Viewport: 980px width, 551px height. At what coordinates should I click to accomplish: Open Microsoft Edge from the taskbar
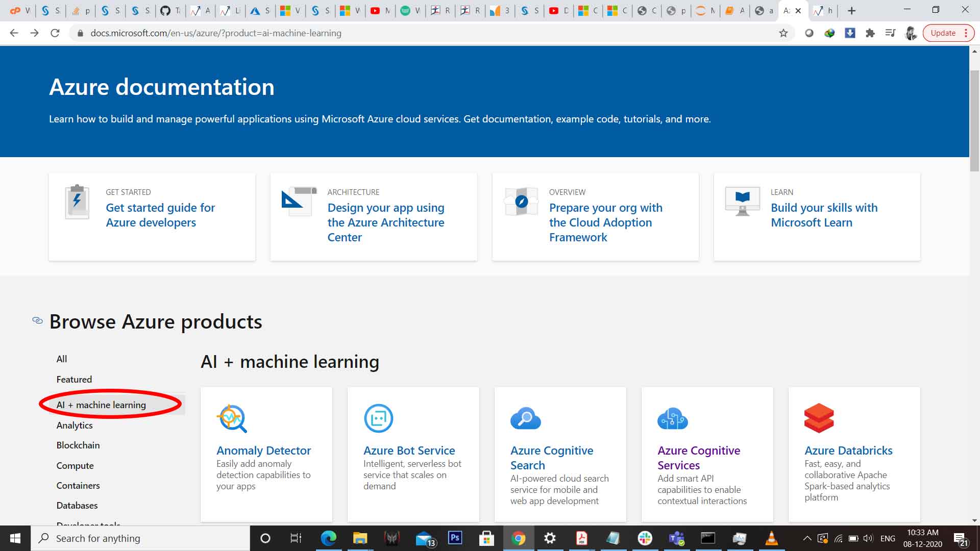(328, 538)
